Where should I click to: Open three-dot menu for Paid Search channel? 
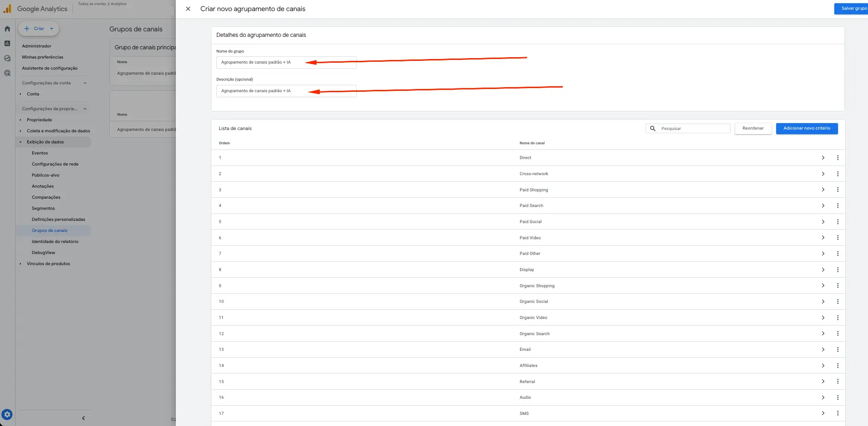[x=838, y=206]
